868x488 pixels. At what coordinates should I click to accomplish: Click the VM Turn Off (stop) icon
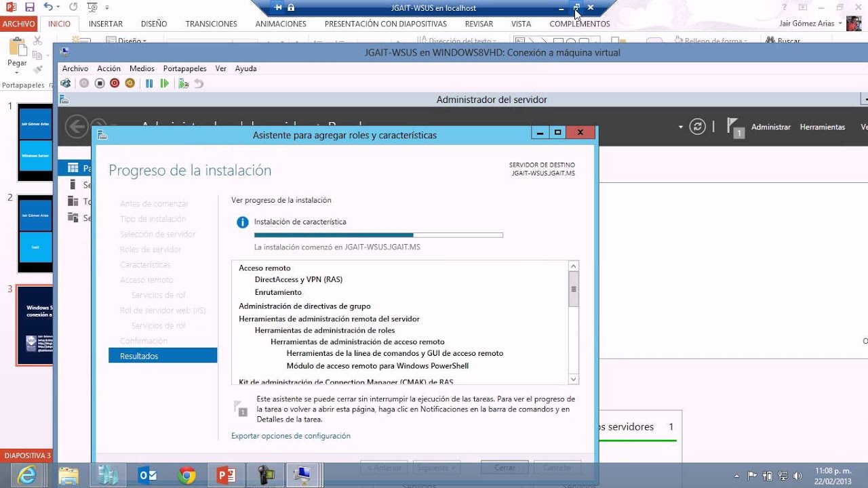100,83
